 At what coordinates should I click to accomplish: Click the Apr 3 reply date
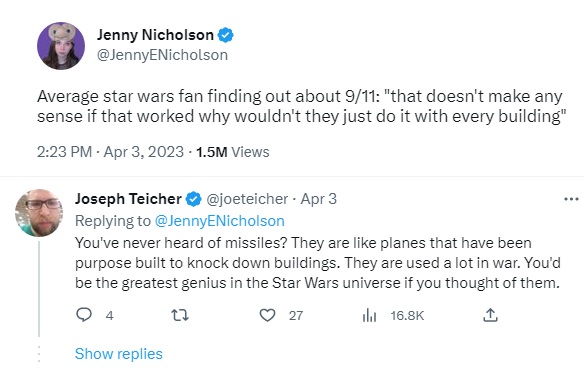click(x=319, y=199)
